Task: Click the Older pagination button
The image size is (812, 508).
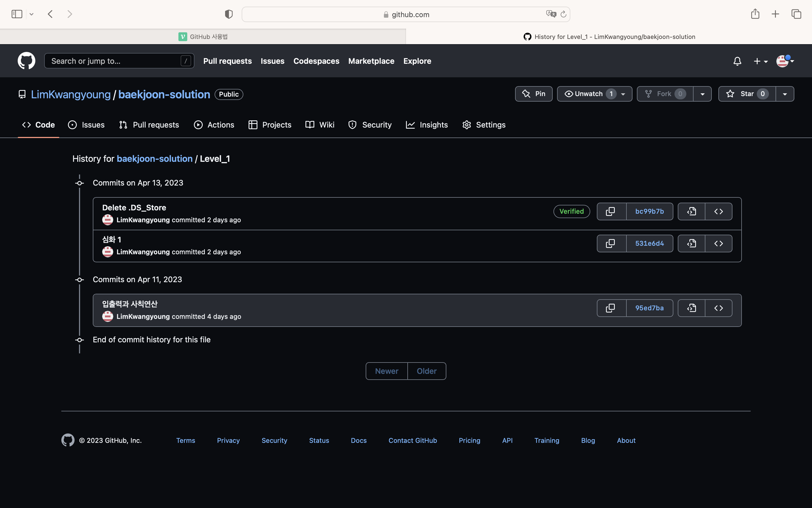Action: (426, 371)
